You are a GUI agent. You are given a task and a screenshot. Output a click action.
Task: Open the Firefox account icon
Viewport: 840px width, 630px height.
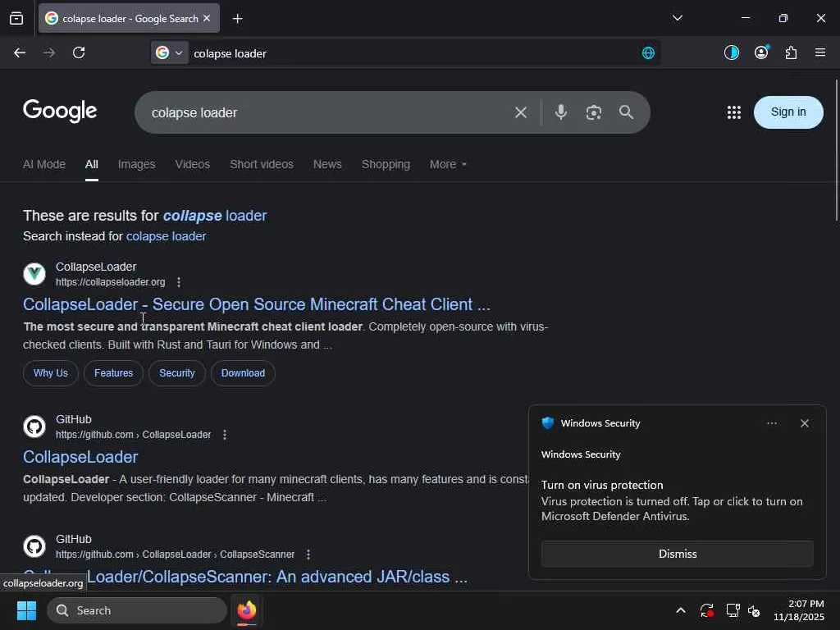coord(761,52)
